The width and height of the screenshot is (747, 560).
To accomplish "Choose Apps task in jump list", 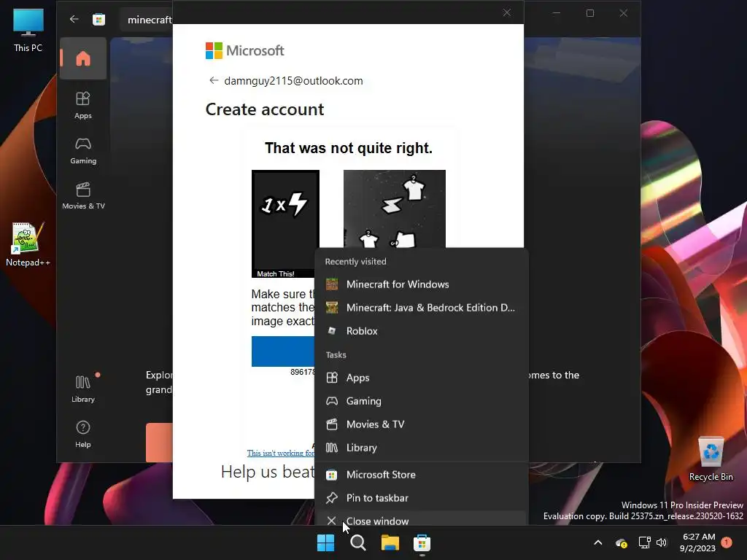I will 422,378.
